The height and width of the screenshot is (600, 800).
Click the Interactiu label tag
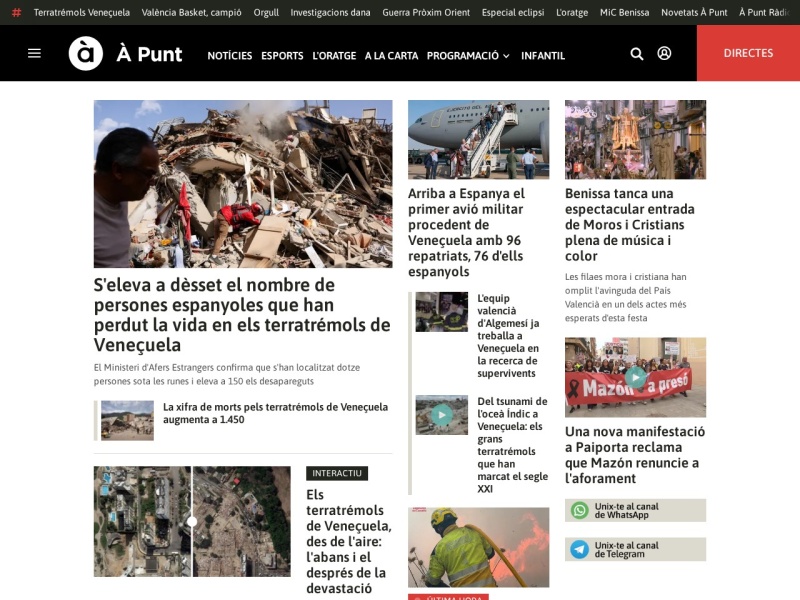pyautogui.click(x=337, y=473)
